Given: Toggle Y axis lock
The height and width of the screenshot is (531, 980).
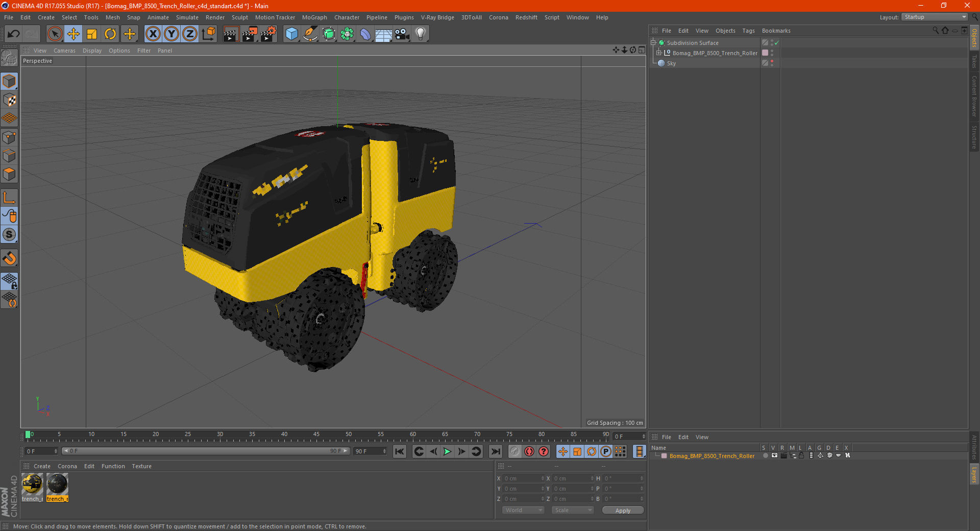Looking at the screenshot, I should tap(171, 34).
